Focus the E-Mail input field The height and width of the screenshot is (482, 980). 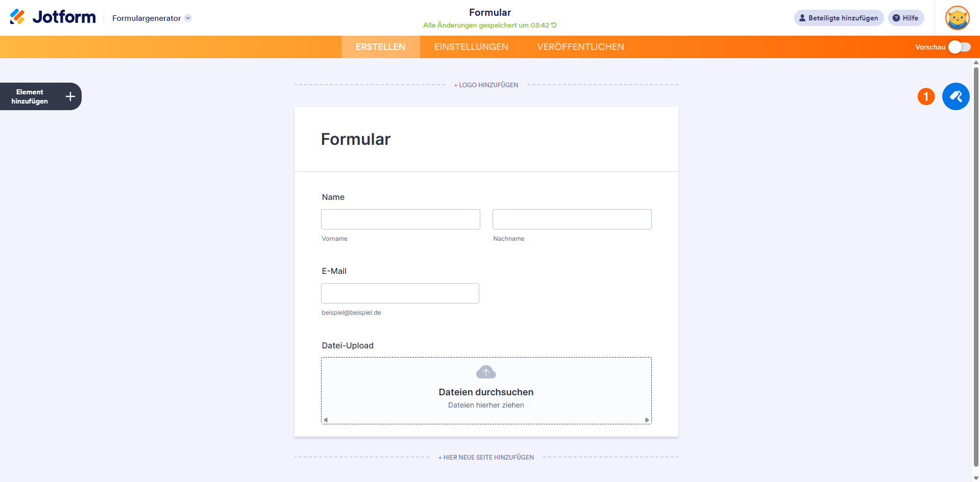(x=400, y=293)
